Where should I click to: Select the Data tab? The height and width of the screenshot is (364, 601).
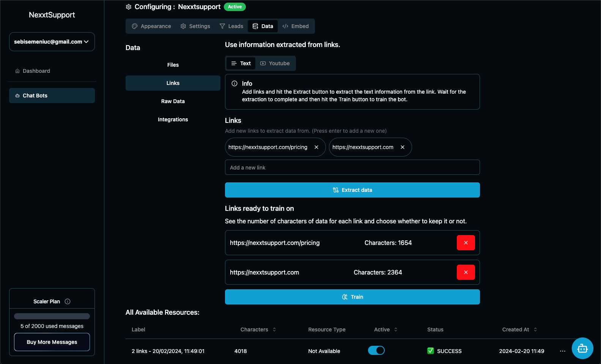click(263, 26)
